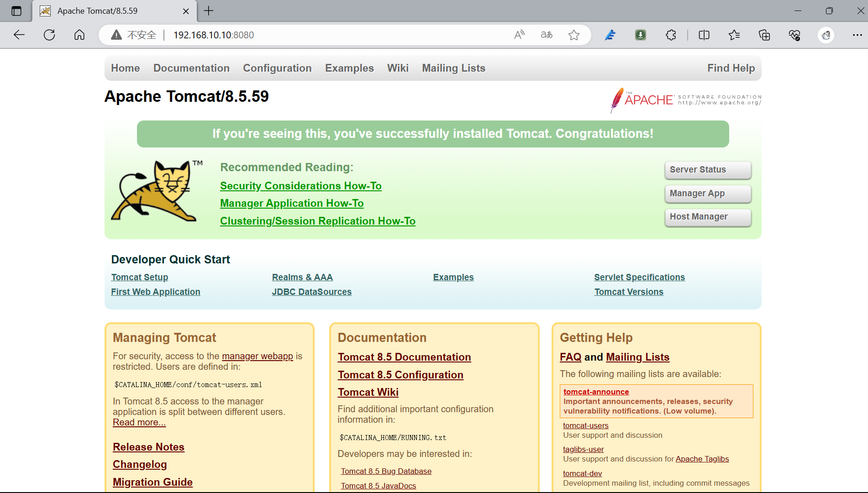This screenshot has width=868, height=493.
Task: Open Wiki in the navigation bar
Action: (398, 68)
